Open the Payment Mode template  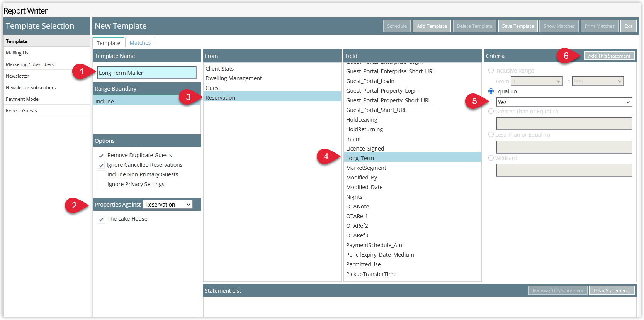pyautogui.click(x=47, y=99)
